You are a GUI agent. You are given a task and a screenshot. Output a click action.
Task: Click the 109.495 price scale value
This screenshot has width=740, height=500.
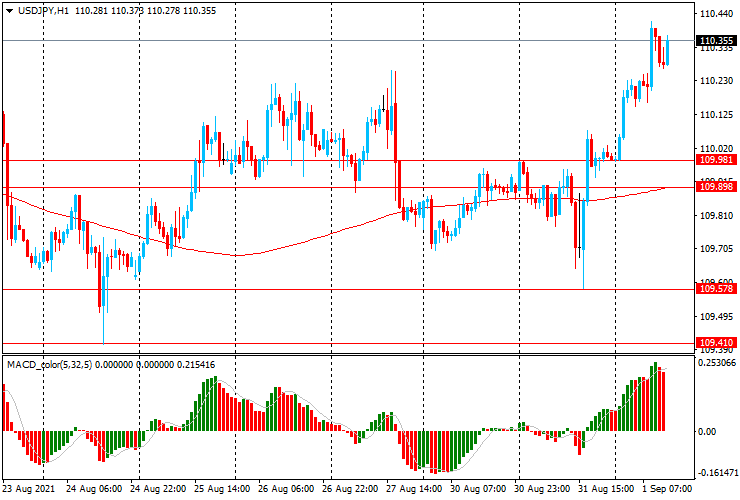coord(716,316)
